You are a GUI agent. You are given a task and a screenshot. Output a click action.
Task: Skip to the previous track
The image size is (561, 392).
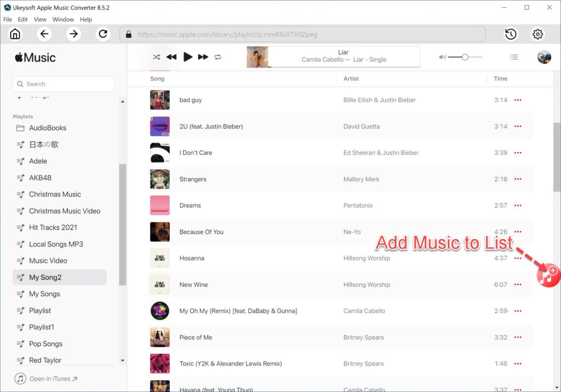[x=171, y=57]
